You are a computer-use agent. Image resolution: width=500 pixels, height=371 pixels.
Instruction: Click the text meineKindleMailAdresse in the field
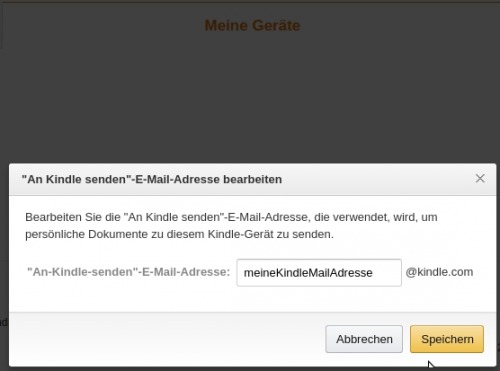(308, 273)
